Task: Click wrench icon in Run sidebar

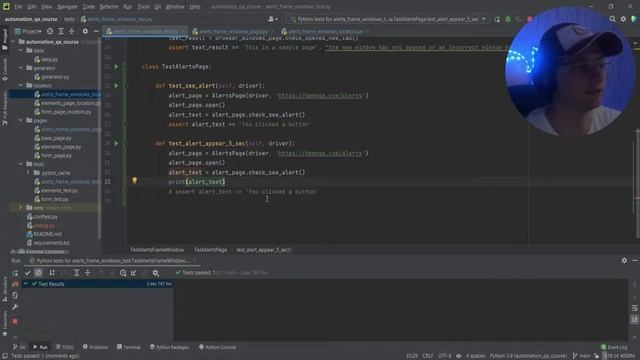Action: (x=15, y=307)
